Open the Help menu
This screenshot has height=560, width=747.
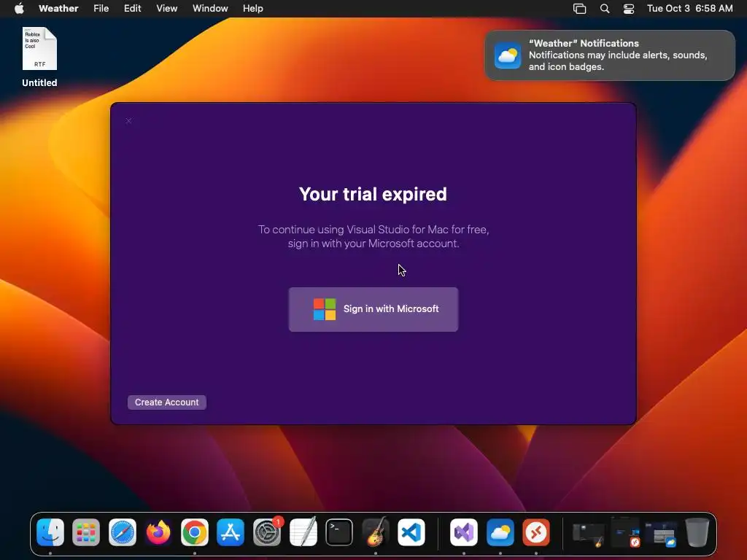[x=253, y=9]
